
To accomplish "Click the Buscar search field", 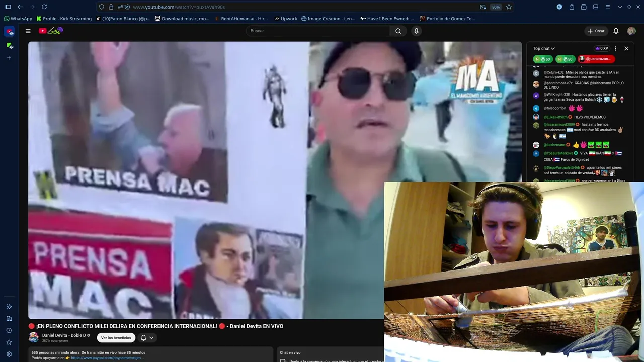I will [318, 31].
